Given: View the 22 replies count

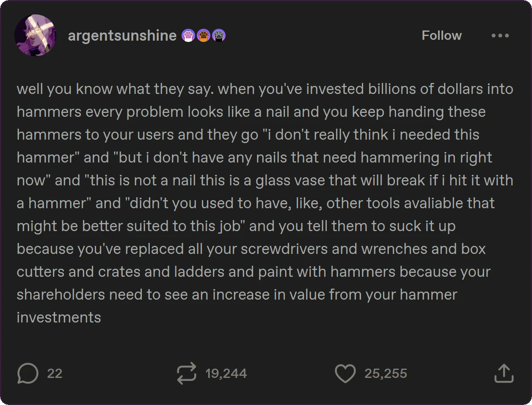Looking at the screenshot, I should tap(55, 373).
